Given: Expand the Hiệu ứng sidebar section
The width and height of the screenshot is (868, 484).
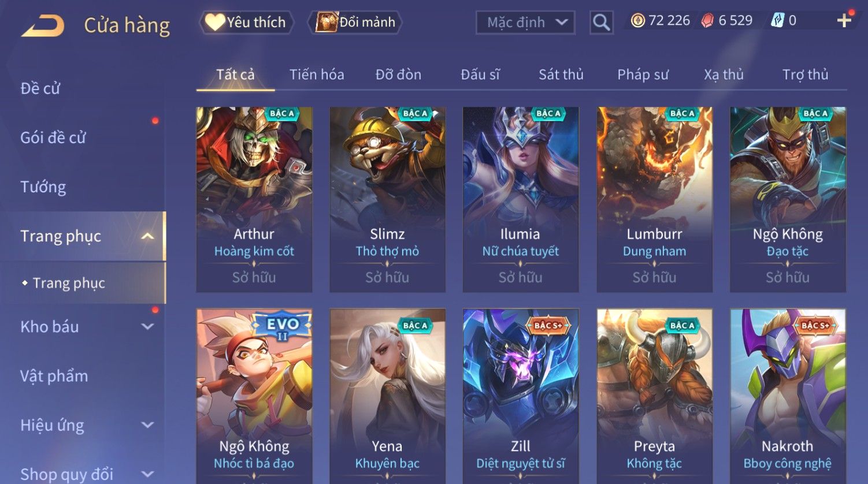Looking at the screenshot, I should pos(147,425).
